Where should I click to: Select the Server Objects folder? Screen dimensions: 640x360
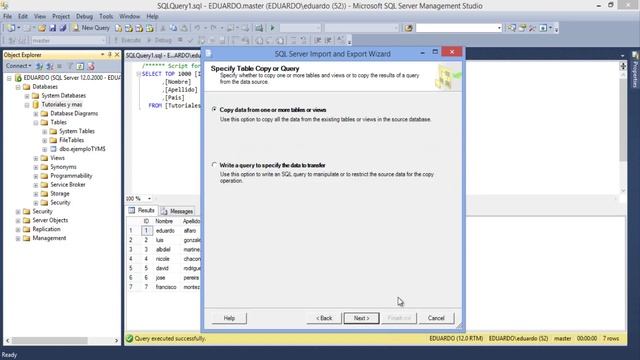pos(50,220)
